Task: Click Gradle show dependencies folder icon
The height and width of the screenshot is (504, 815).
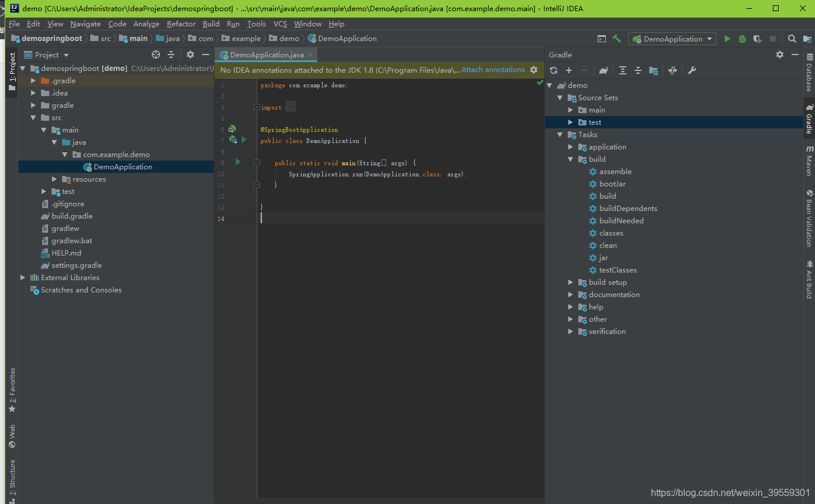Action: (x=653, y=70)
